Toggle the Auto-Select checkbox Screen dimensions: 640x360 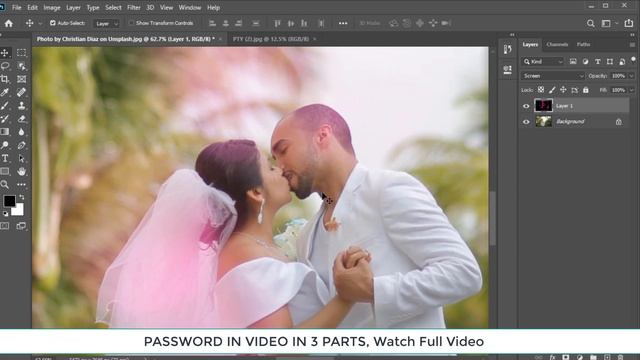pos(53,23)
